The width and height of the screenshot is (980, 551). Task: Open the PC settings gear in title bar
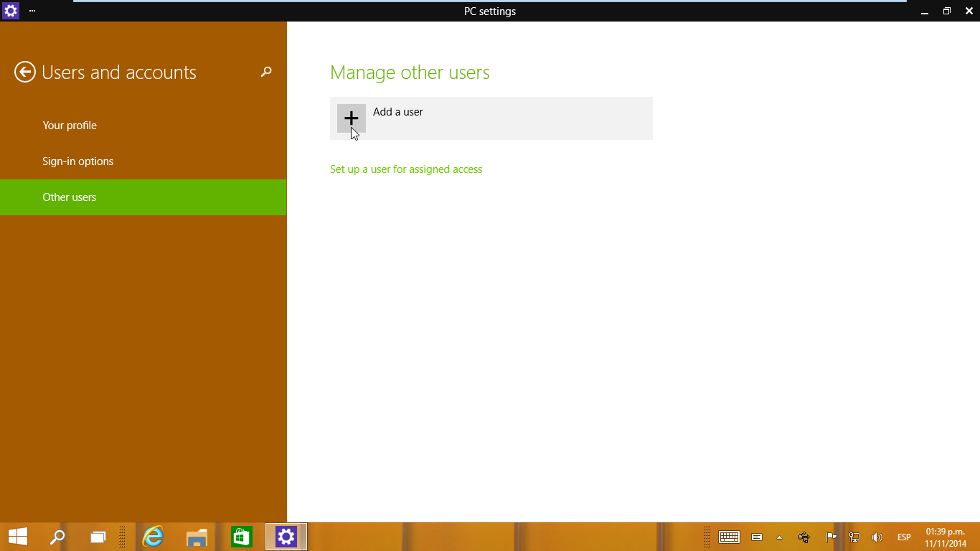pos(11,11)
